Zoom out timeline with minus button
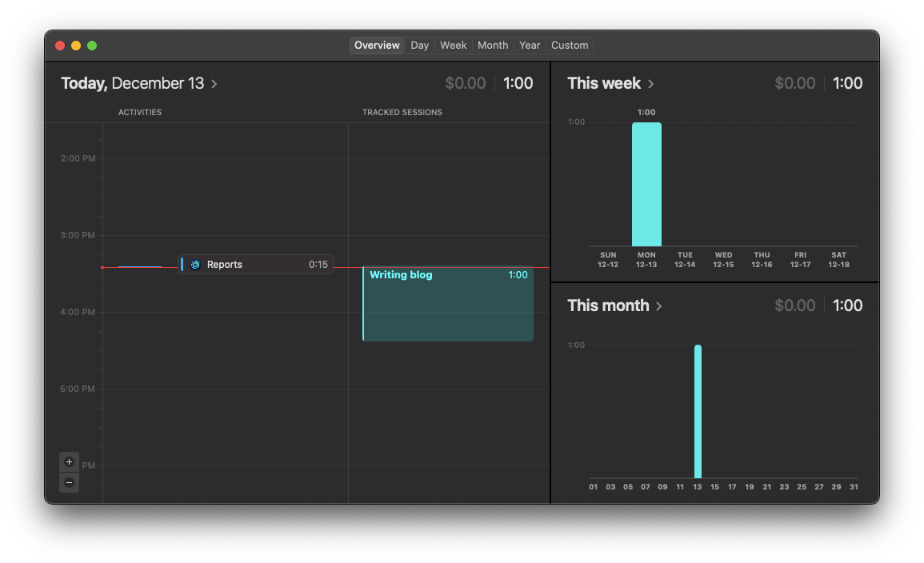Viewport: 924px width, 563px height. pyautogui.click(x=69, y=483)
